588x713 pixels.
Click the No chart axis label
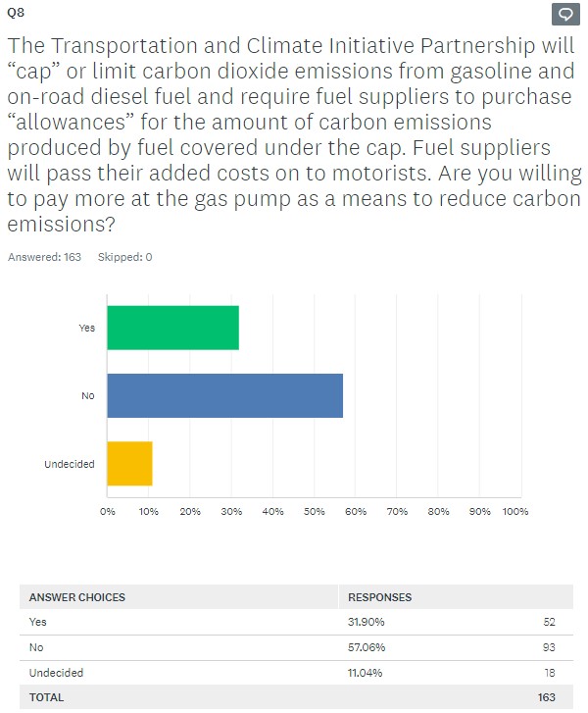click(x=88, y=395)
